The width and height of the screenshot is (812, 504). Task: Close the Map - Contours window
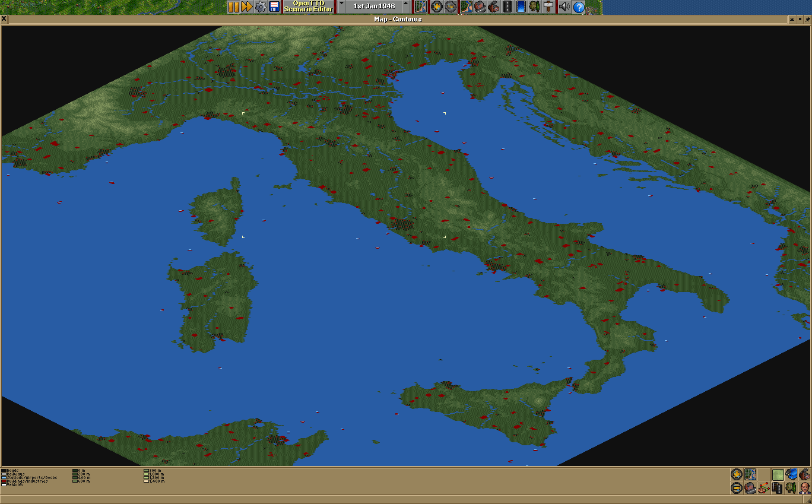pyautogui.click(x=4, y=19)
